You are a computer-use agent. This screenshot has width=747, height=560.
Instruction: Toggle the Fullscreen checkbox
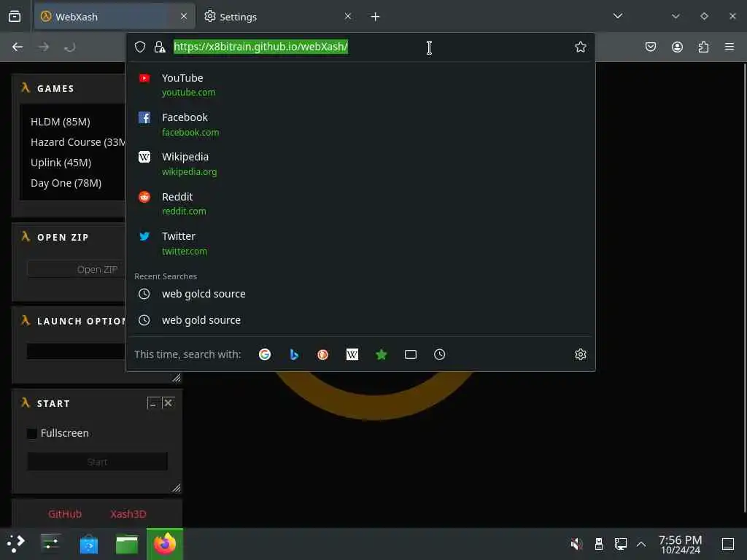coord(32,433)
